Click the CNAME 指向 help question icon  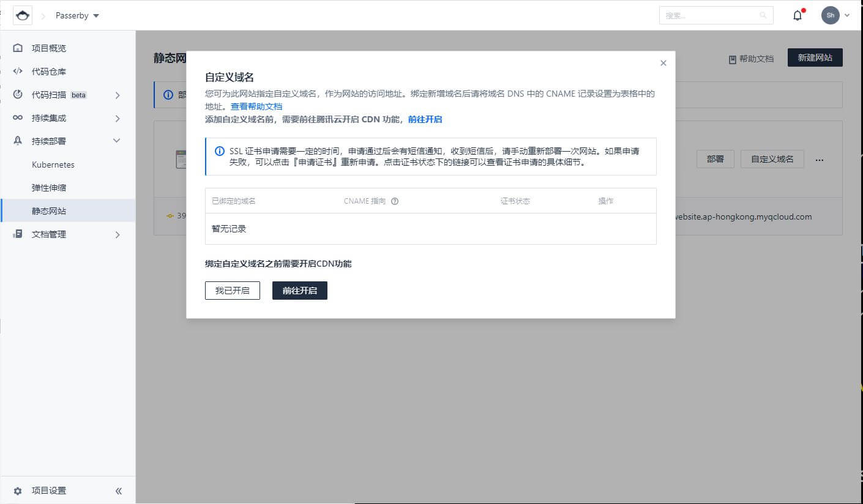click(x=395, y=201)
